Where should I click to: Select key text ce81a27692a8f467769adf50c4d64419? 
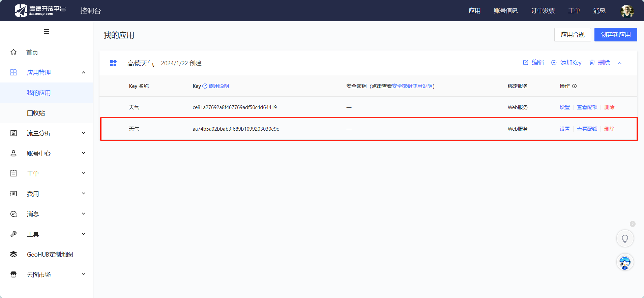[235, 107]
